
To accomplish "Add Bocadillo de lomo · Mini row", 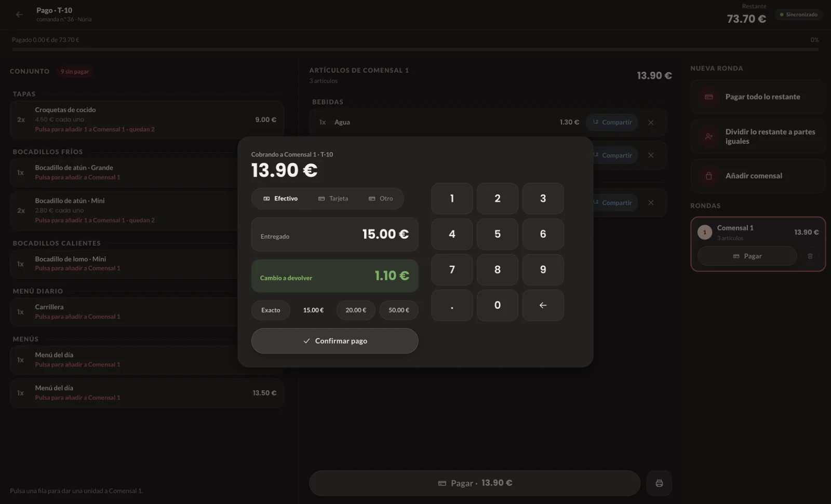I will click(146, 264).
